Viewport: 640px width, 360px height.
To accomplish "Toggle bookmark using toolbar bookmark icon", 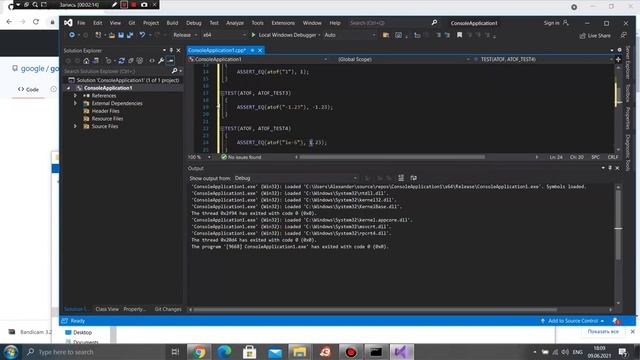I will tap(459, 35).
